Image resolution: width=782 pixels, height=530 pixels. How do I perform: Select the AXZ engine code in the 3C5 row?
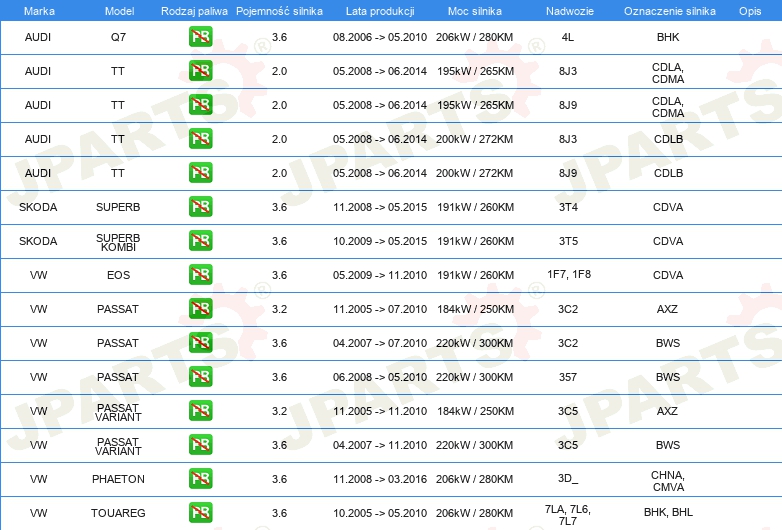pyautogui.click(x=667, y=411)
